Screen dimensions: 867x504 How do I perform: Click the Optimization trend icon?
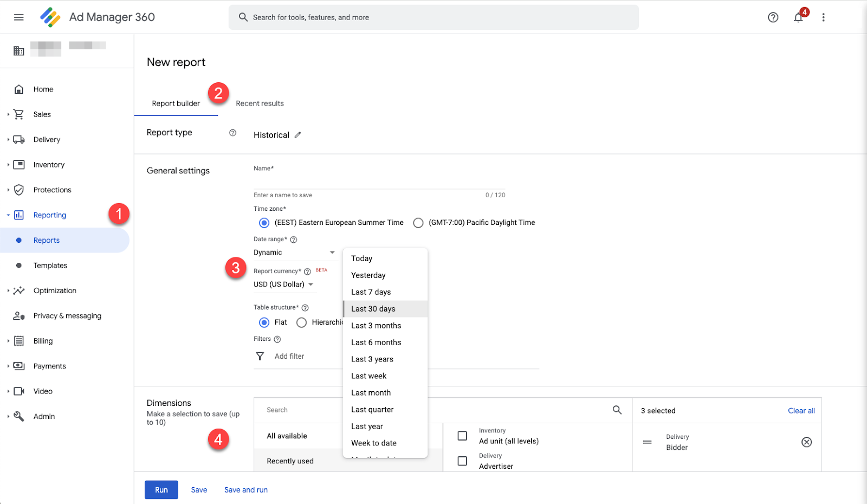point(19,290)
